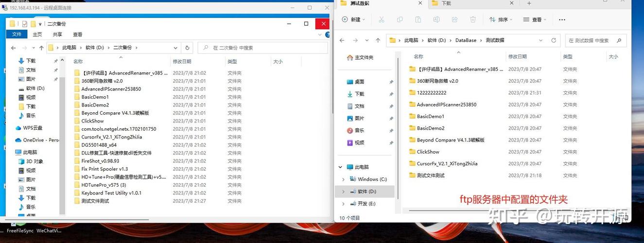Unpin 视频 via its pin icon in 测试数据 sidebar
This screenshot has width=644, height=243.
point(391,143)
